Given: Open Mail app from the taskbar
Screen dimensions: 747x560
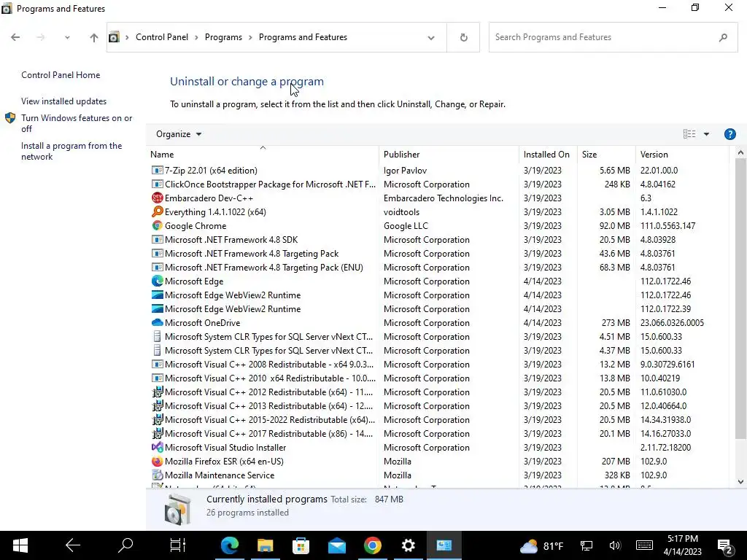Looking at the screenshot, I should (x=337, y=545).
